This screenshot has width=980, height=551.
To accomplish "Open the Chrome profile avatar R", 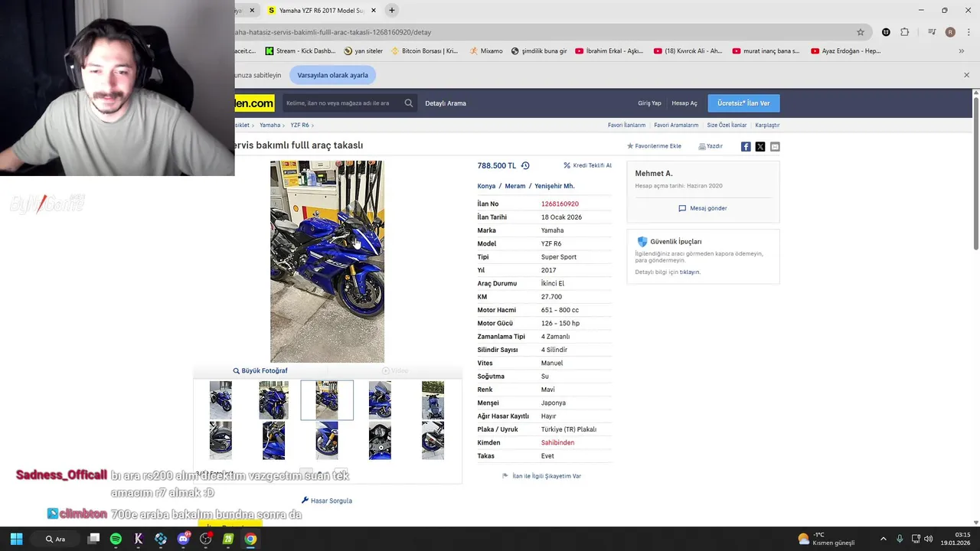I will 950,32.
